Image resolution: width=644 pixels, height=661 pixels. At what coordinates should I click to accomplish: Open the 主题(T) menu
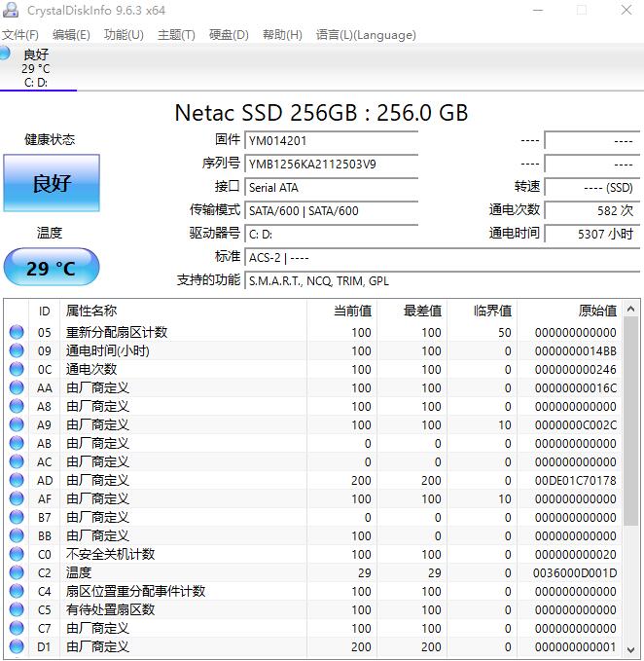[x=176, y=35]
